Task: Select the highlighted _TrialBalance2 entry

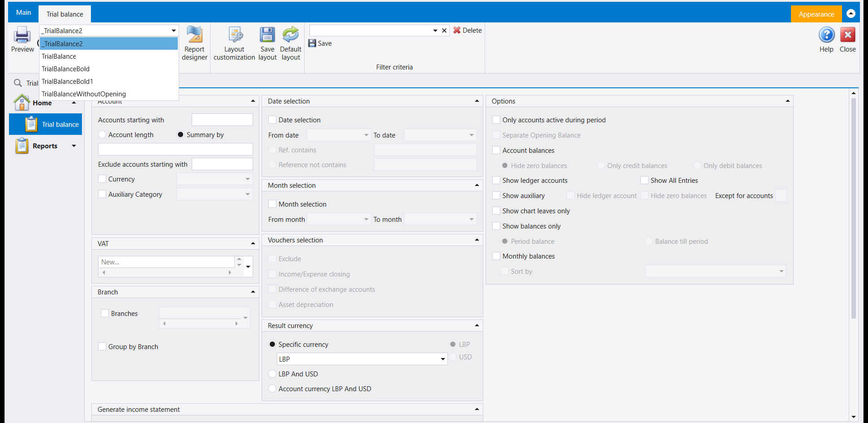Action: pos(109,43)
